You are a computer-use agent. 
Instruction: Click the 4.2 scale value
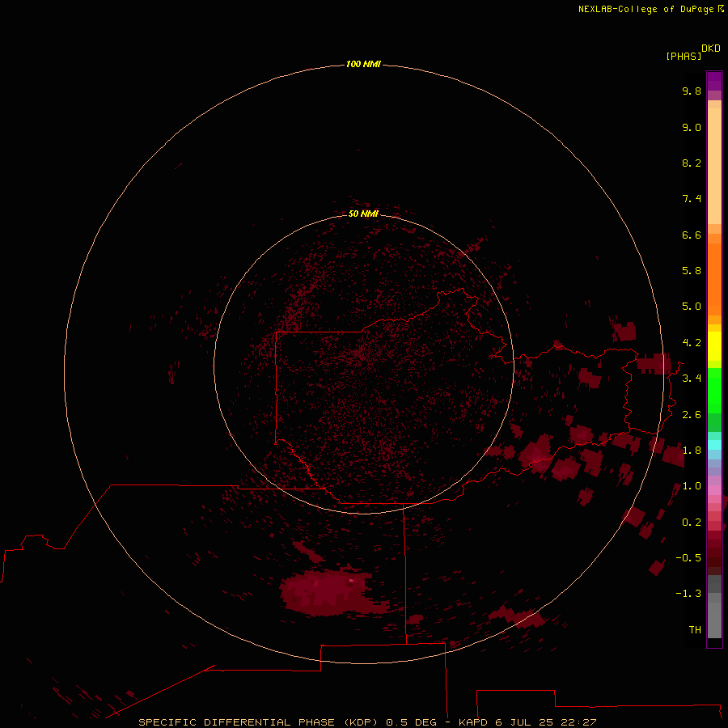[692, 343]
